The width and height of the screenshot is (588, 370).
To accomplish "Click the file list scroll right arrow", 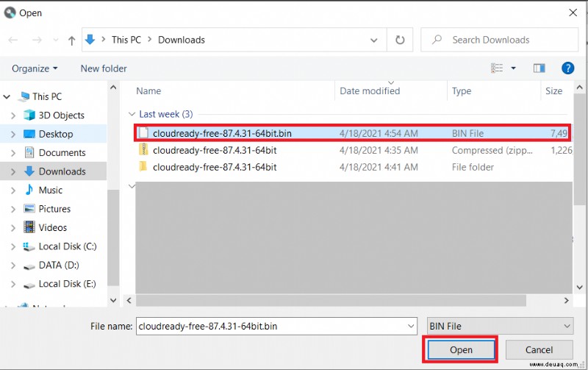I will pyautogui.click(x=566, y=301).
